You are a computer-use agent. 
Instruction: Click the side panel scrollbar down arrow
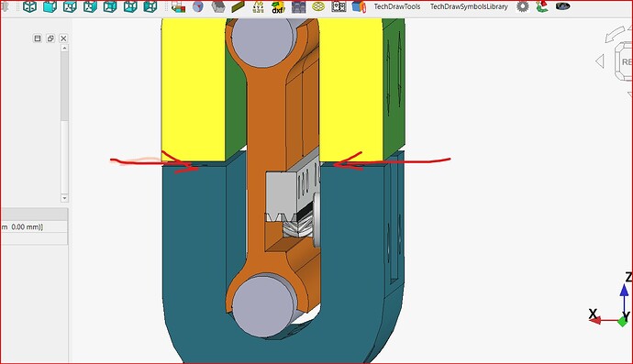[64, 198]
